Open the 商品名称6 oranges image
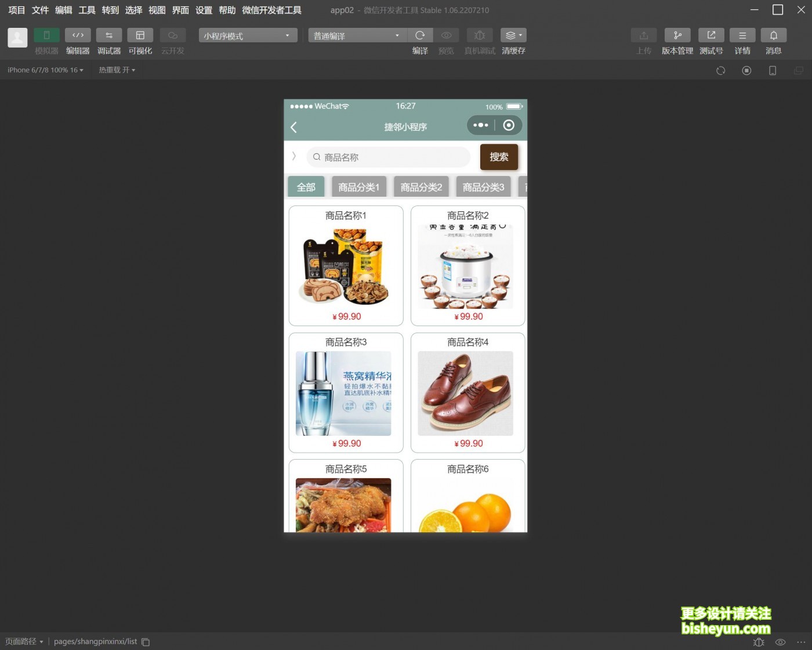Screen dimensions: 812x650 coord(465,505)
